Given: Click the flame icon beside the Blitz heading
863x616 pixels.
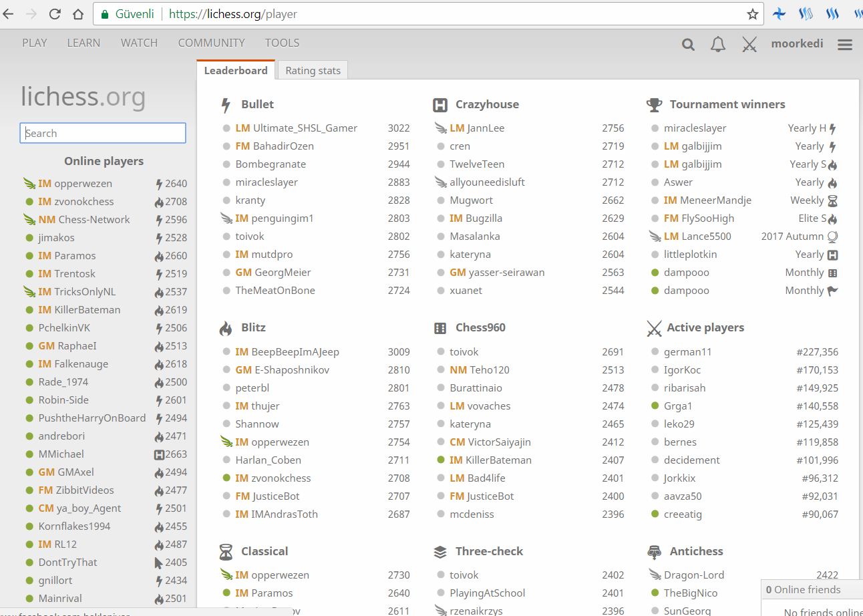Looking at the screenshot, I should [x=226, y=328].
